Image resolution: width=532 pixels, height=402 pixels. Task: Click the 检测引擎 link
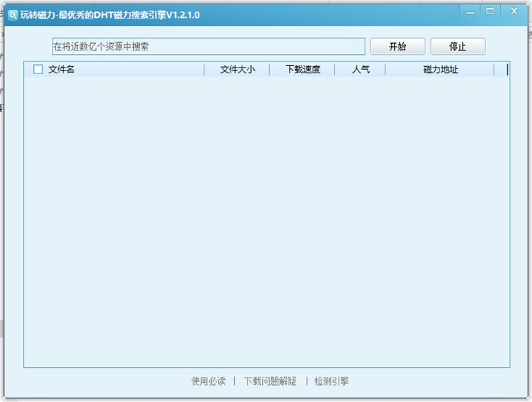331,381
